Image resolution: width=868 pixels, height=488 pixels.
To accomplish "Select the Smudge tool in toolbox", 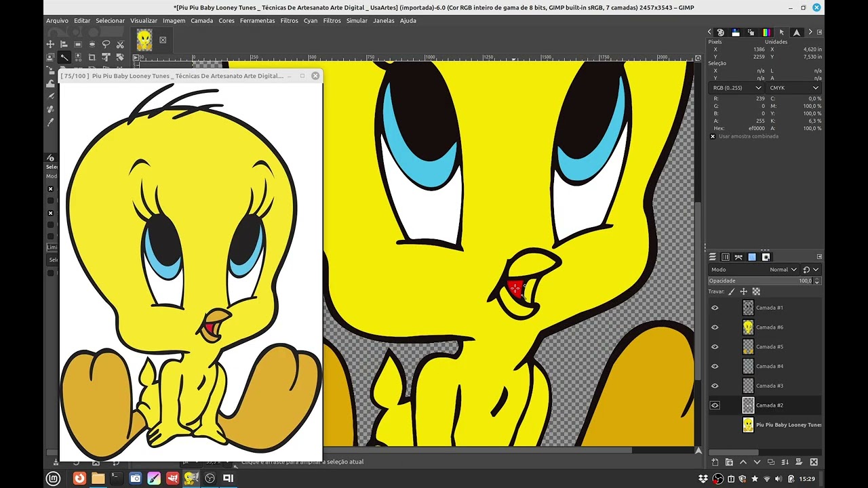I will pos(50,83).
